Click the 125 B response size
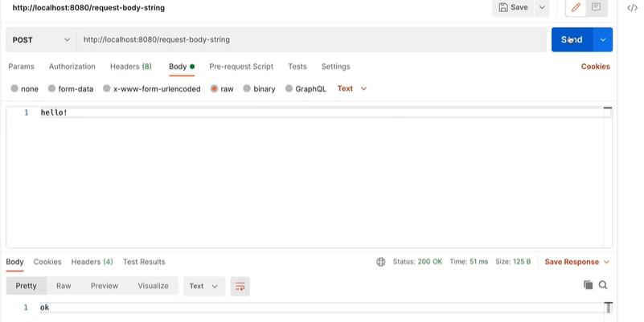644x322 pixels. (522, 262)
